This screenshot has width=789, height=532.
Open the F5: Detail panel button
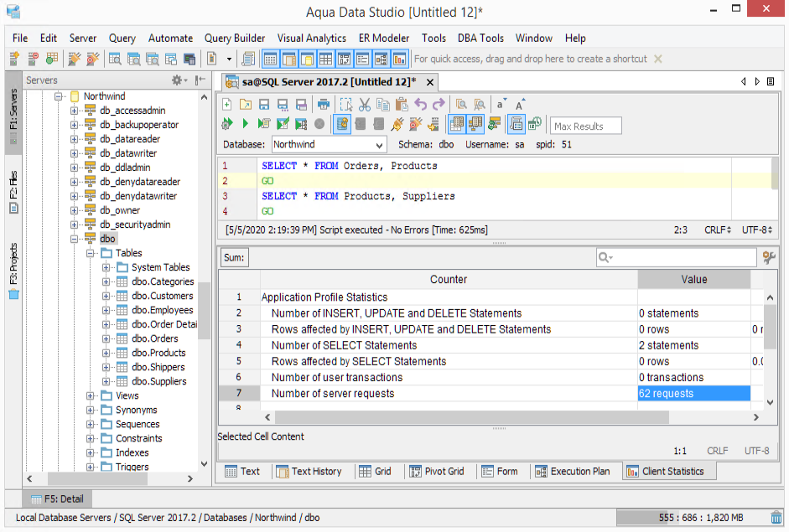point(58,499)
